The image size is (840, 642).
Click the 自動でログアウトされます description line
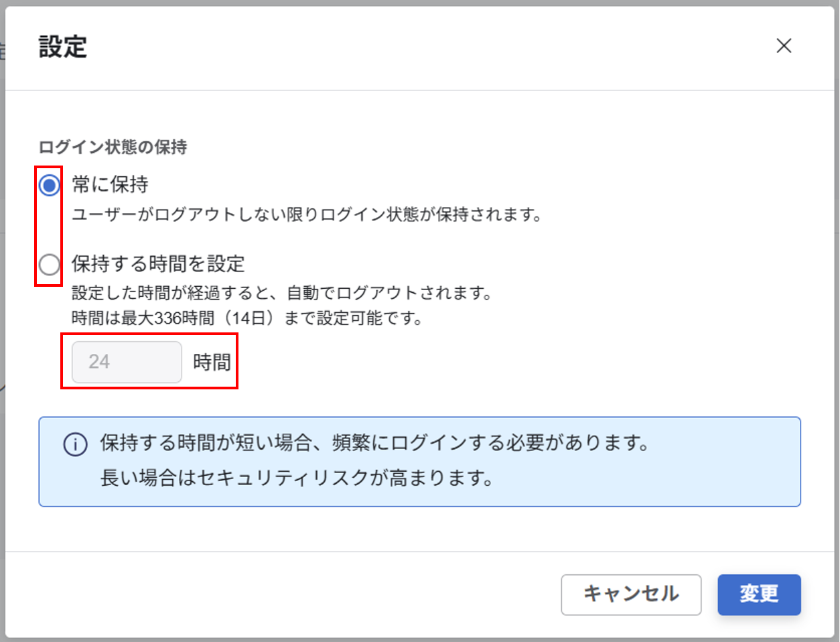pos(282,293)
